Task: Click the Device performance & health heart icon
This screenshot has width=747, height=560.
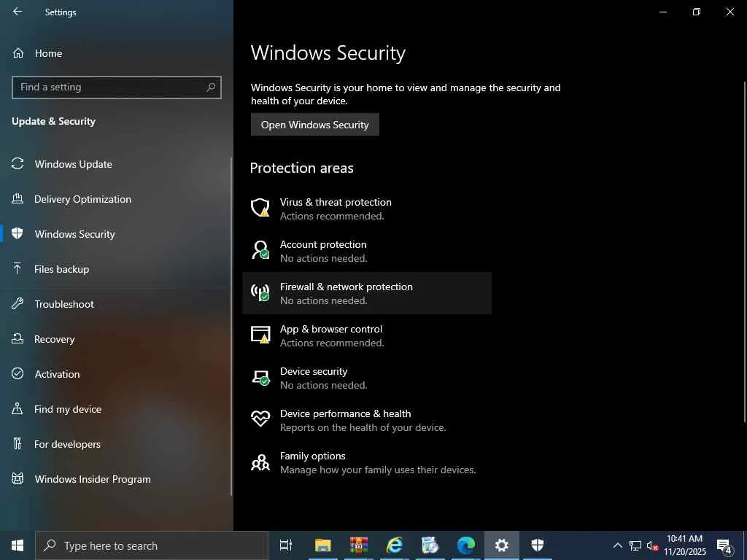Action: [x=260, y=419]
